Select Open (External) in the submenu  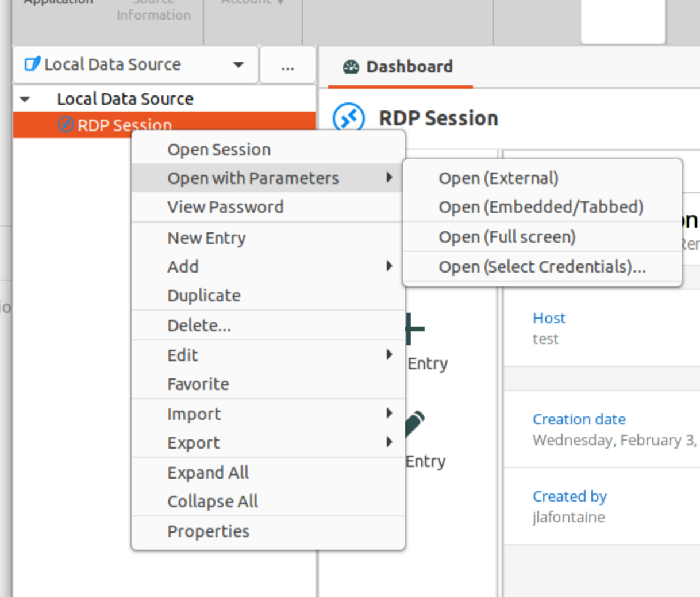[498, 178]
